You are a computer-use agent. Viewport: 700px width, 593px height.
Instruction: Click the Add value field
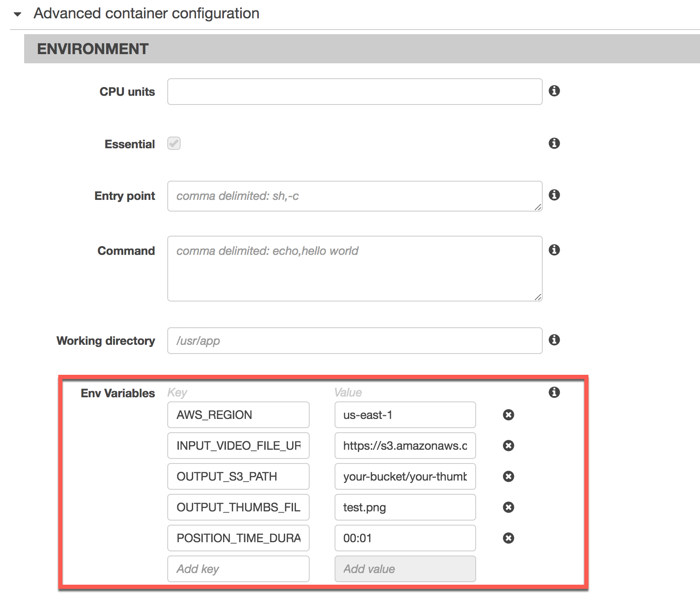click(405, 569)
